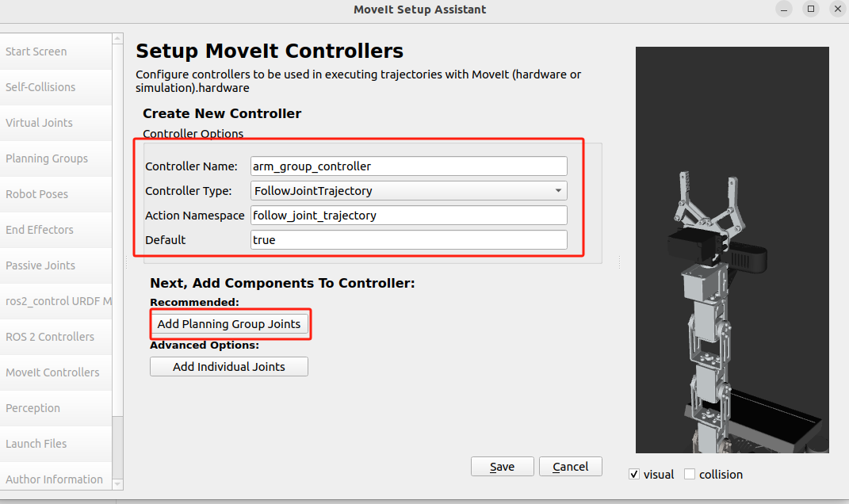Click the Default value field
Image resolution: width=849 pixels, height=504 pixels.
coord(409,240)
